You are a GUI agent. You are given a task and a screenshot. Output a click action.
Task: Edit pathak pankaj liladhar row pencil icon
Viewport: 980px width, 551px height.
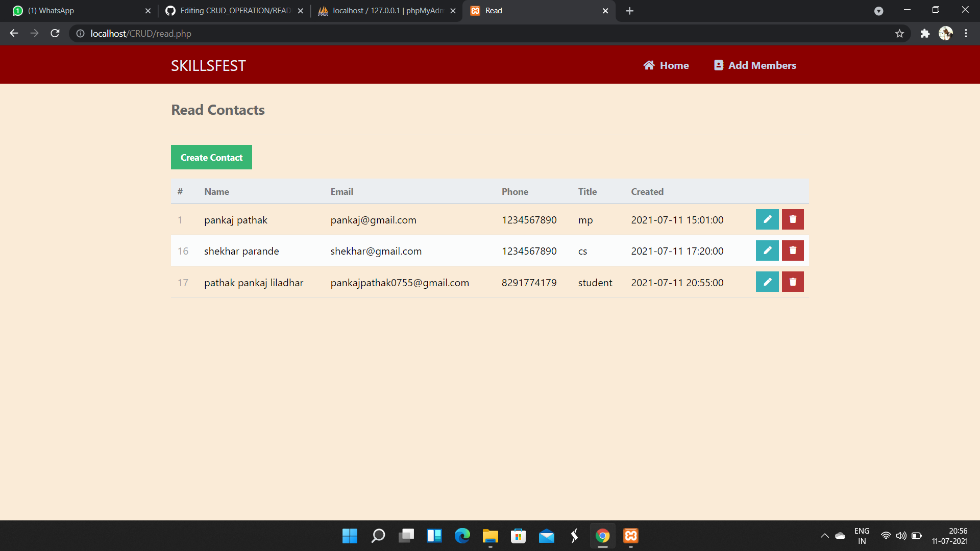click(x=767, y=282)
